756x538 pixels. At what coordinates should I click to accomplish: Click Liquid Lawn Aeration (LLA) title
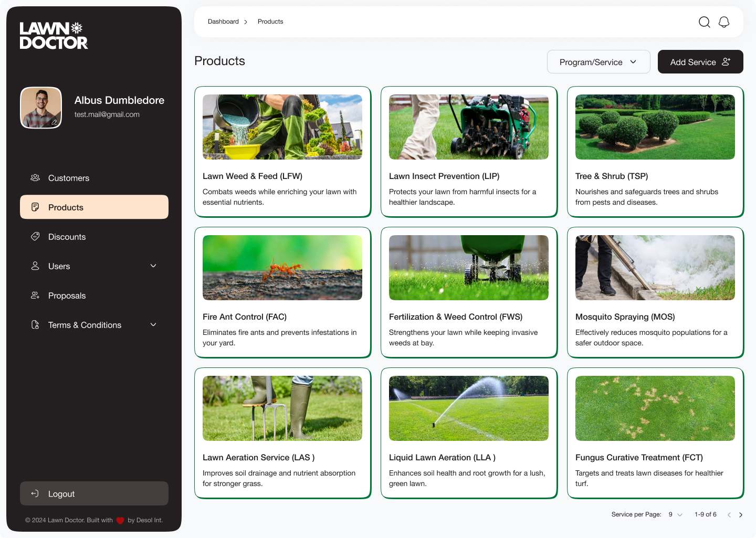pyautogui.click(x=442, y=458)
